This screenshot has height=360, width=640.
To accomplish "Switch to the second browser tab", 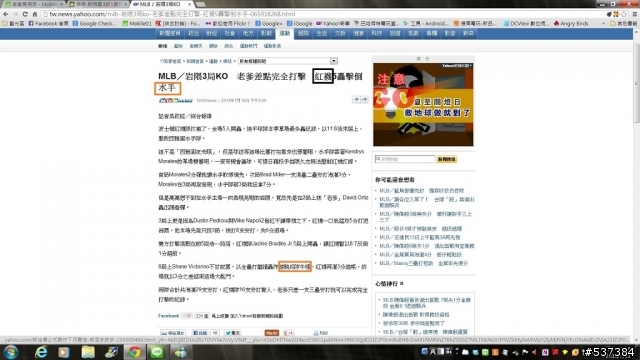I will click(x=98, y=4).
